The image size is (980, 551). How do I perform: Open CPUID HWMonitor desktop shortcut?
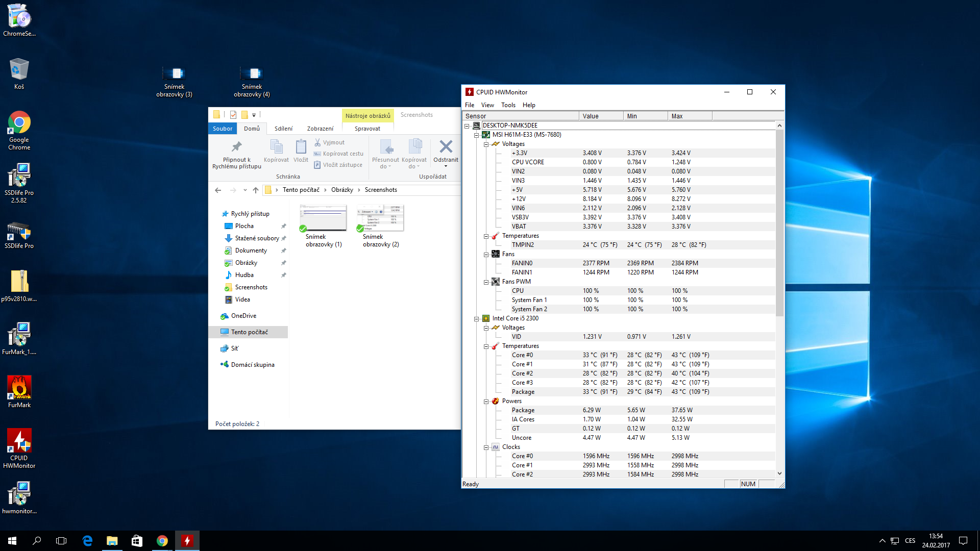(x=19, y=441)
